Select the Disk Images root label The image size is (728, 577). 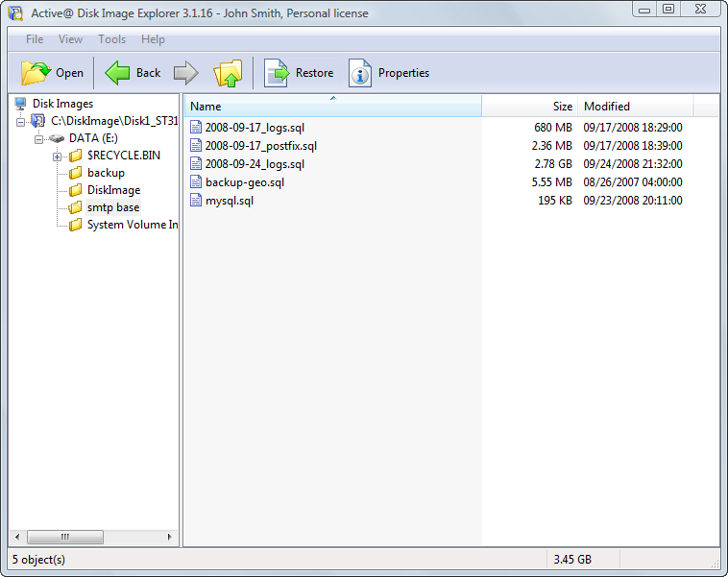tap(62, 104)
